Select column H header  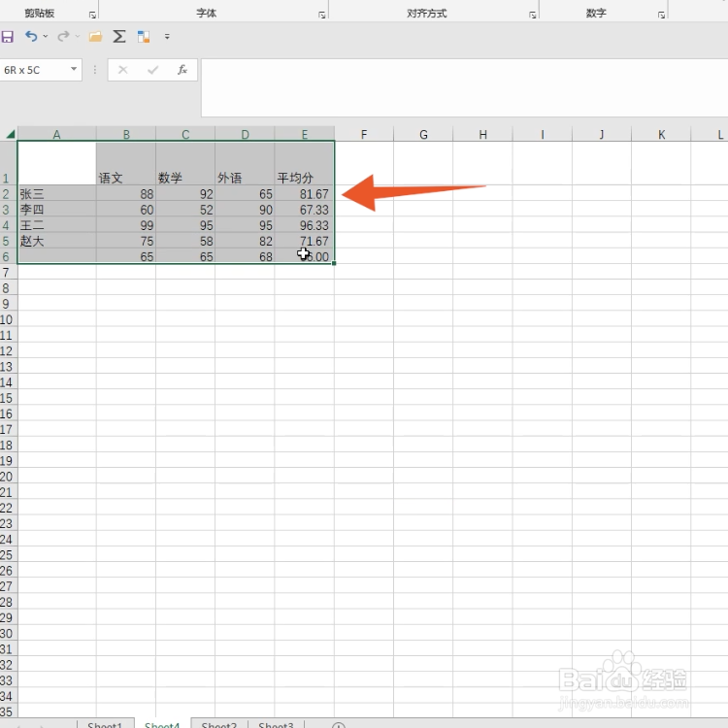482,134
